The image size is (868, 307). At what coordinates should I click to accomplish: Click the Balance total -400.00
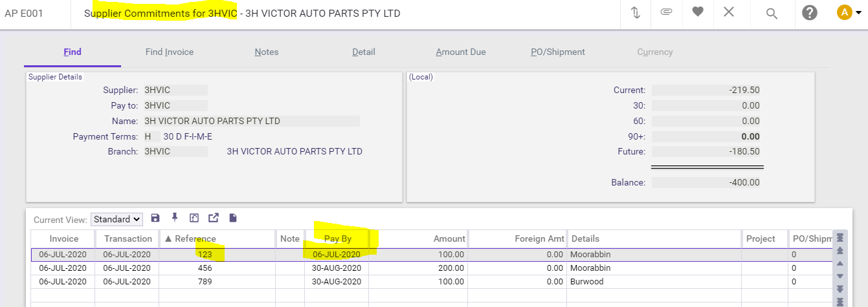706,182
